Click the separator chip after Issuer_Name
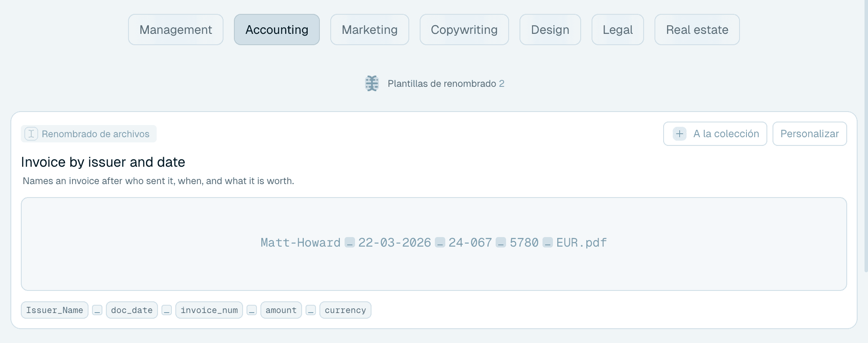868x343 pixels. pos(97,310)
